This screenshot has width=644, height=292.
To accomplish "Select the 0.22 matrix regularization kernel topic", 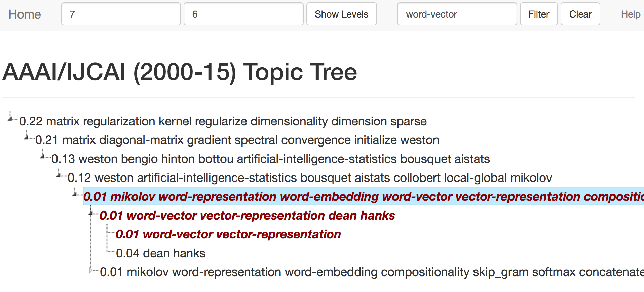I will pyautogui.click(x=223, y=121).
